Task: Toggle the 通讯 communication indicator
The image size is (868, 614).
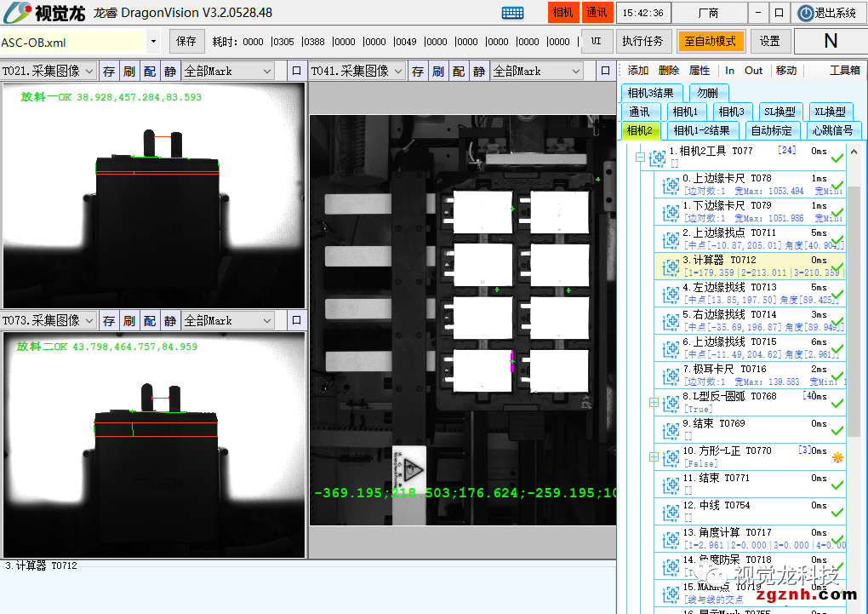Action: (597, 13)
